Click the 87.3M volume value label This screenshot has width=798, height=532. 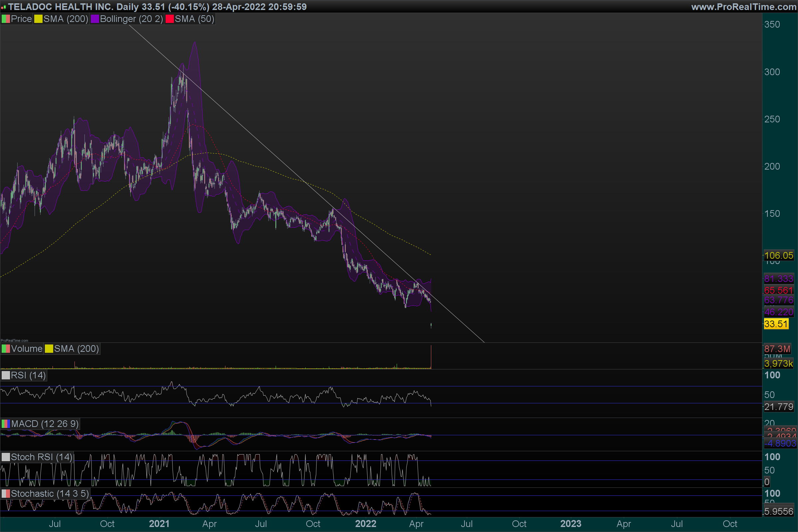pos(777,349)
